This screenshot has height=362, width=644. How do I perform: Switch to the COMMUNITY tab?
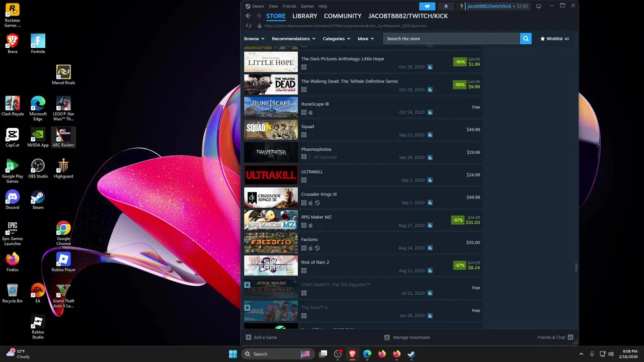(x=343, y=16)
